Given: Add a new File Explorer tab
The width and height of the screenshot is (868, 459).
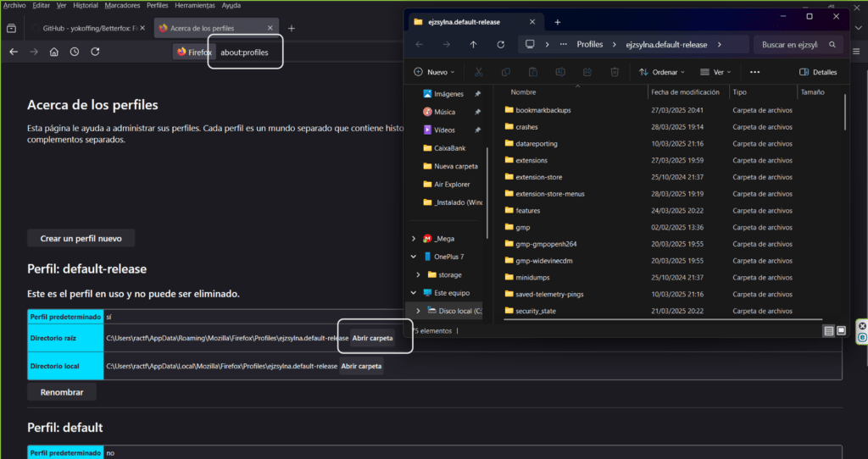Looking at the screenshot, I should click(558, 22).
